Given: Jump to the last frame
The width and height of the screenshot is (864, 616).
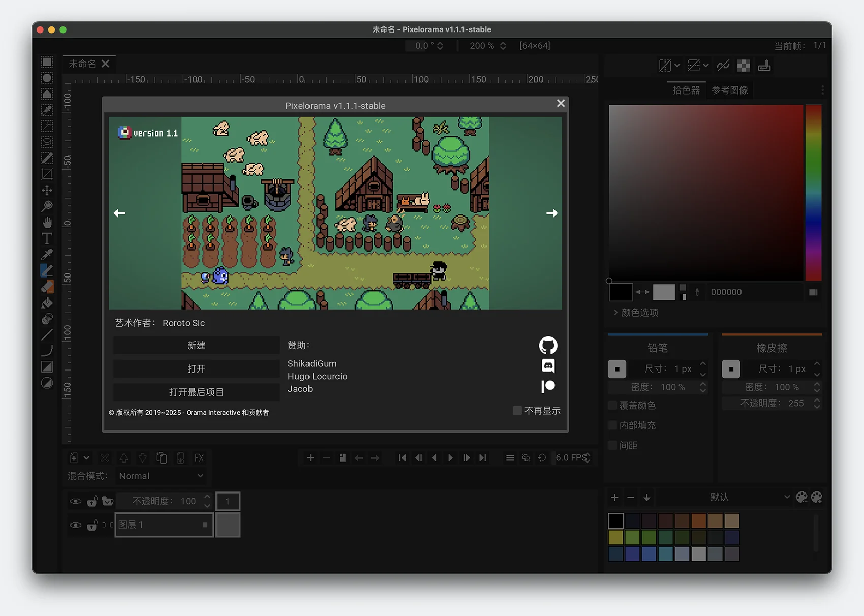Looking at the screenshot, I should click(483, 458).
